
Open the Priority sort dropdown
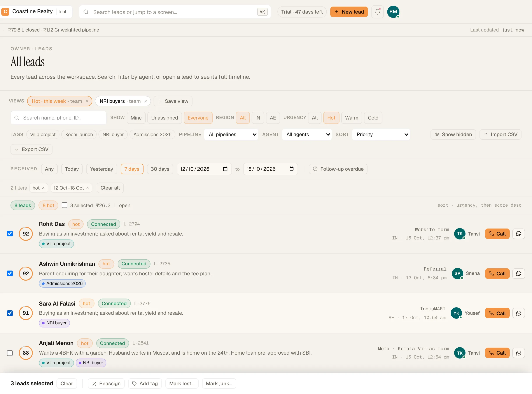(x=381, y=135)
